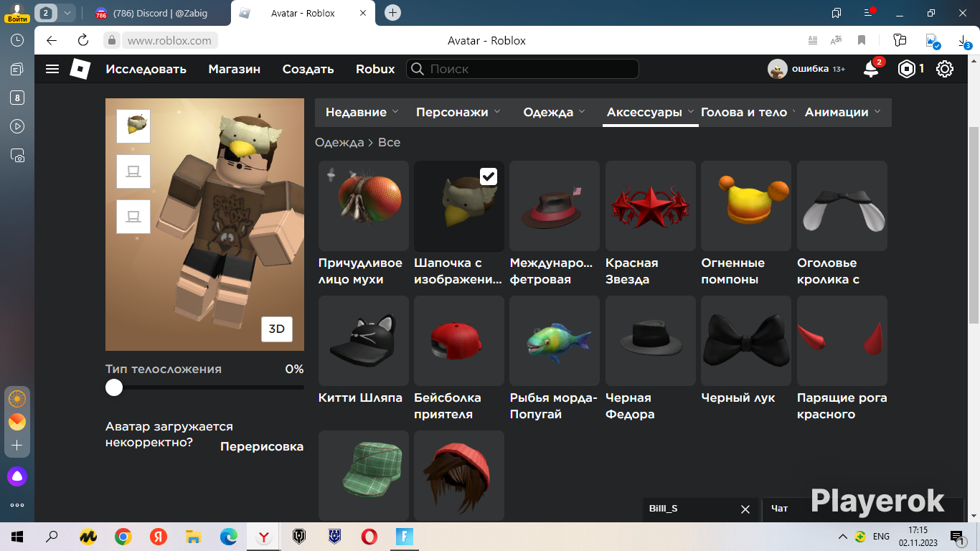Open the Yandex Browser main menu icon
980x551 pixels.
[x=870, y=13]
